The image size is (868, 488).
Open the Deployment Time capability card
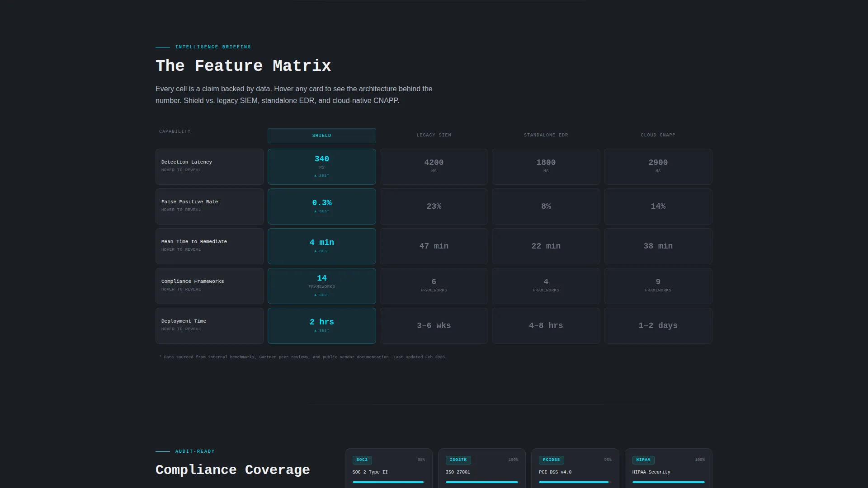[210, 326]
